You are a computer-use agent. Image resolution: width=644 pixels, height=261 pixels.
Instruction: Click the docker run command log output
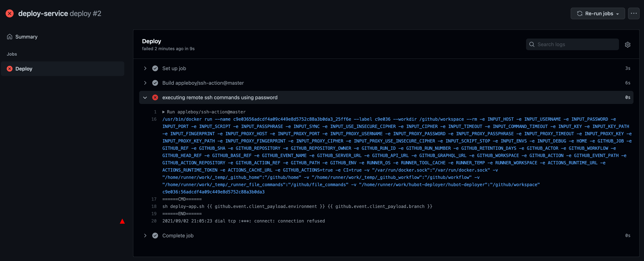coord(397,156)
